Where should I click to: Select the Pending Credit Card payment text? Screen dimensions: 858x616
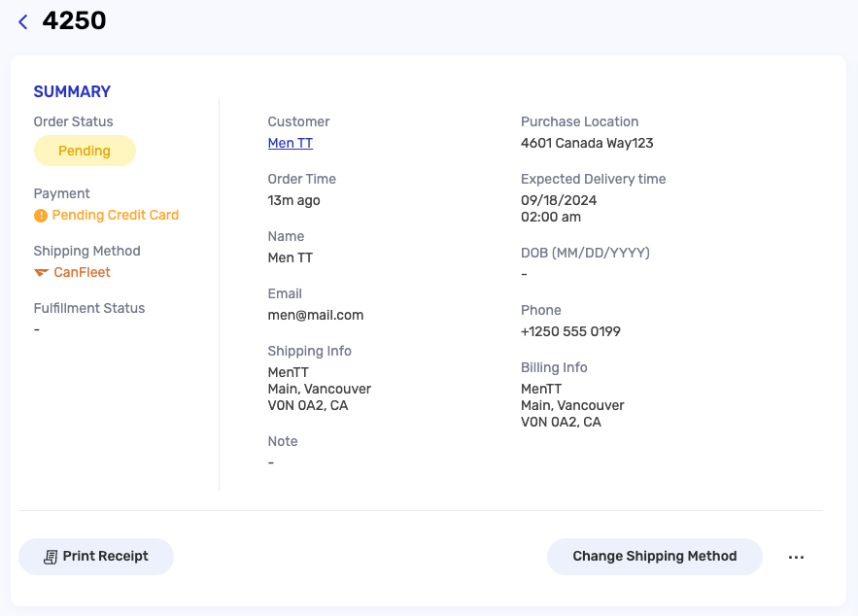(x=116, y=215)
